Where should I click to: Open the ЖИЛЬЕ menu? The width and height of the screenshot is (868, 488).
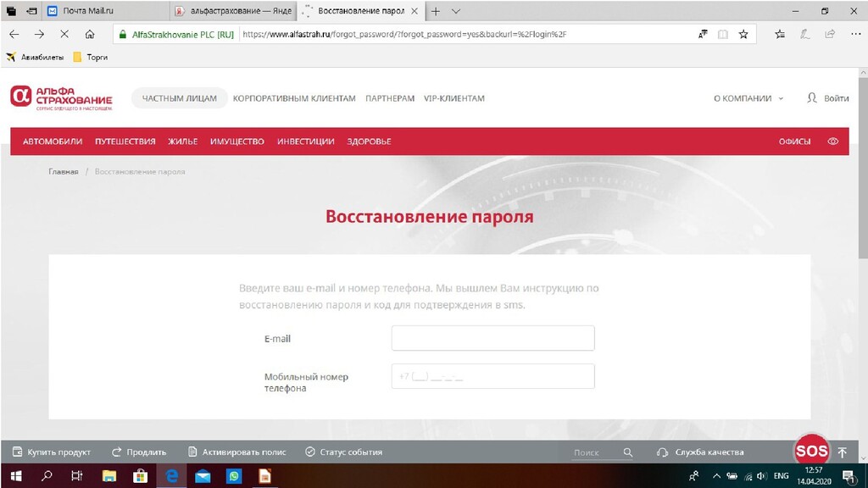pyautogui.click(x=183, y=141)
